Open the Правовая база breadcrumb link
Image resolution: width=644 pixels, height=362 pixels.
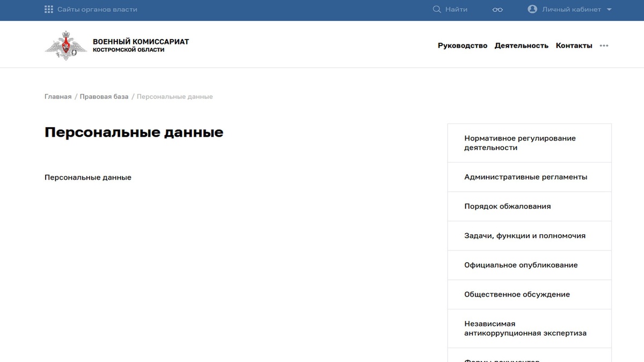(104, 96)
